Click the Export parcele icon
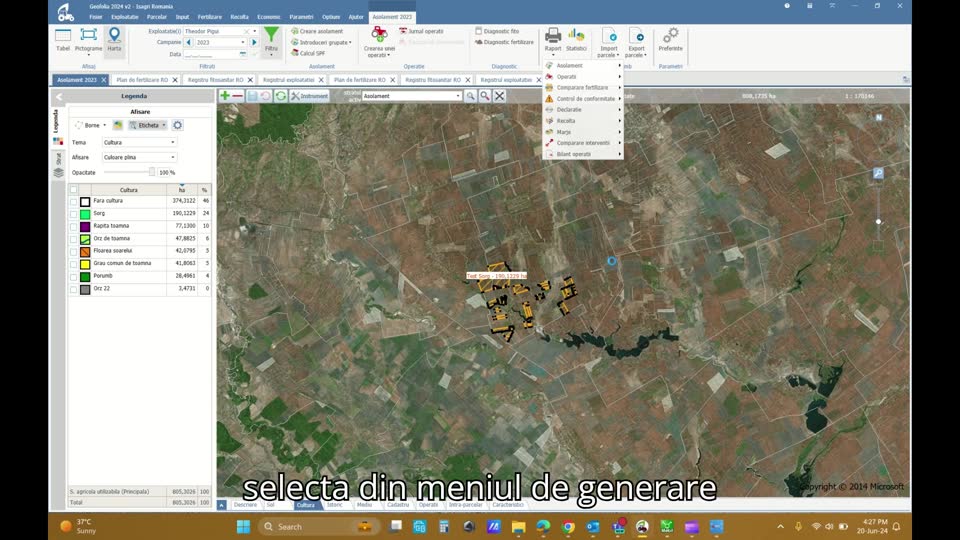The width and height of the screenshot is (960, 540). tap(637, 35)
